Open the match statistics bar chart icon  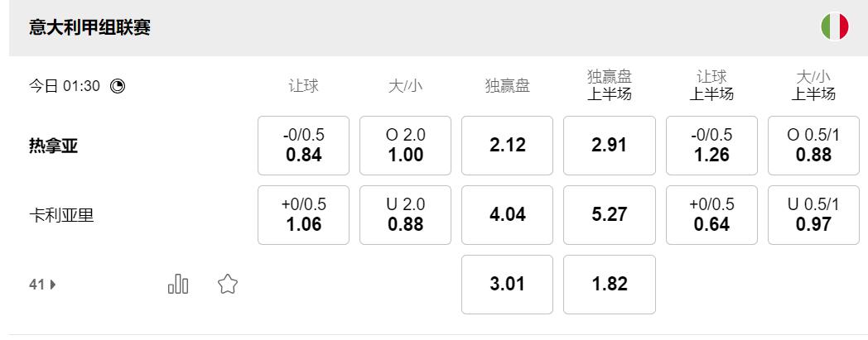[178, 285]
